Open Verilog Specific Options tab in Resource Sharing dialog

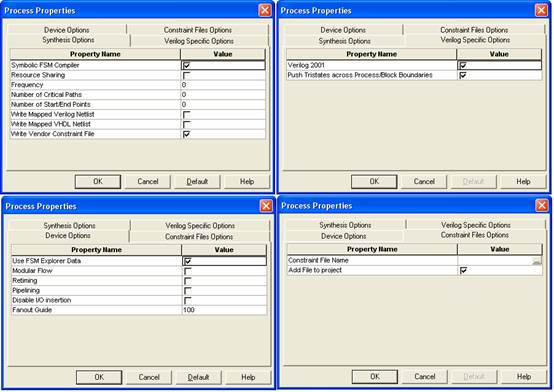(199, 41)
